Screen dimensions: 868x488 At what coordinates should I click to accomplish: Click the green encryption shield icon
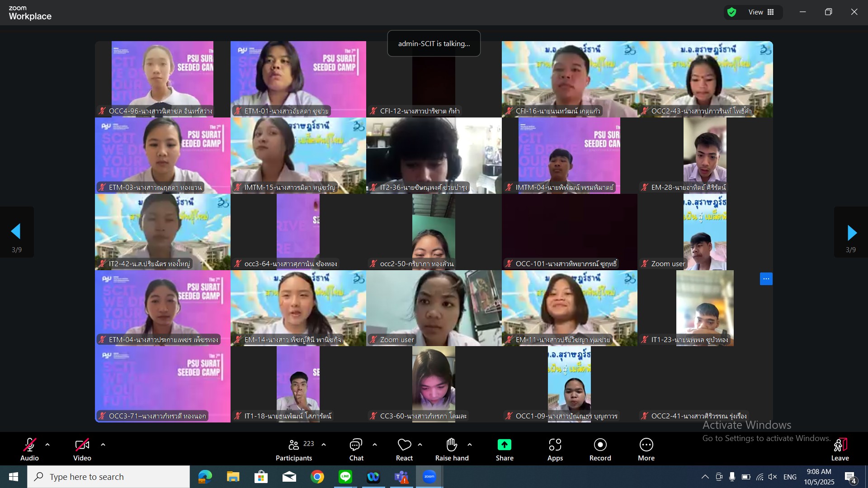[x=732, y=12]
